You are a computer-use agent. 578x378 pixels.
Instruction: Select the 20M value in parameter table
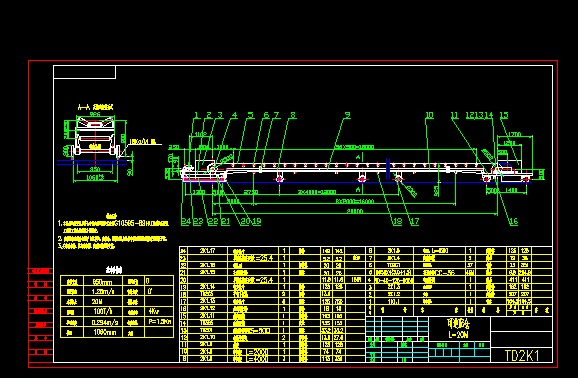[x=97, y=302]
